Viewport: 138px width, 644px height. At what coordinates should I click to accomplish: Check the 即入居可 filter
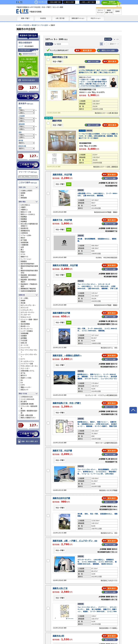click(20, 402)
